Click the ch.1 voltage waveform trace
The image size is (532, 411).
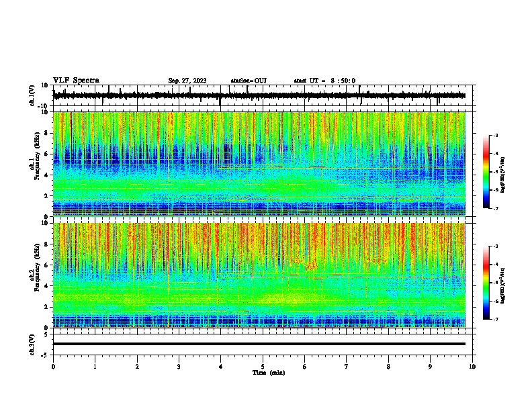click(259, 95)
